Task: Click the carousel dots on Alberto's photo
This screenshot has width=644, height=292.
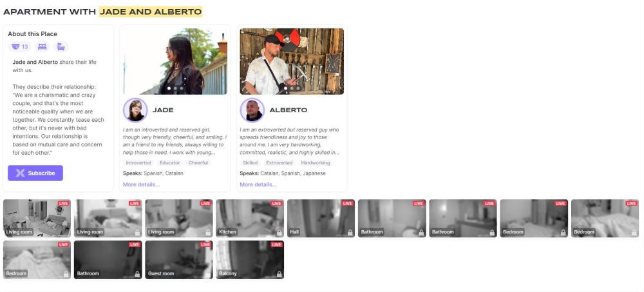Action: click(292, 88)
